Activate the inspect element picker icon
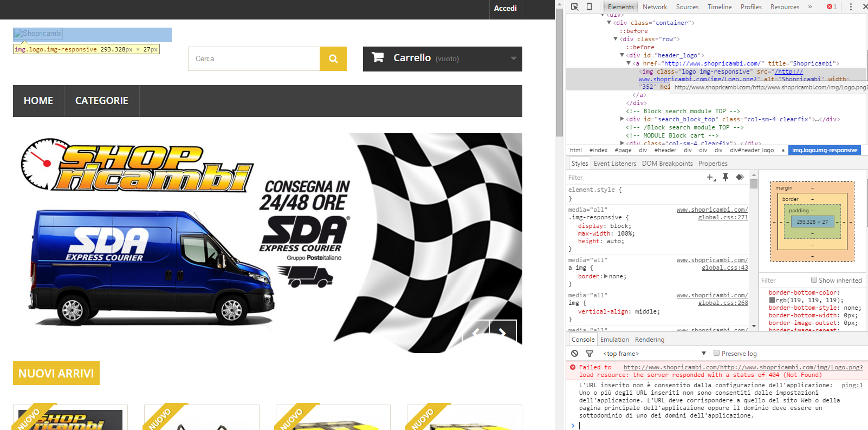Viewport: 868px width, 430px height. [575, 6]
